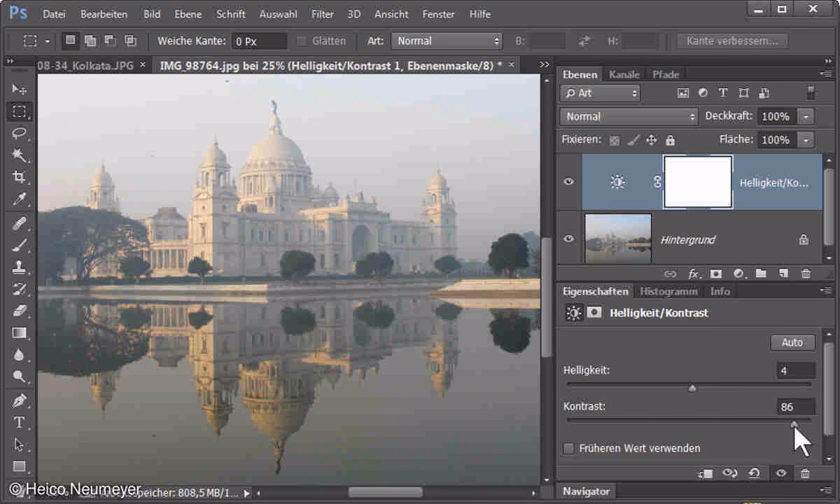Switch to the Kanäle tab
The image size is (840, 504).
[x=624, y=74]
